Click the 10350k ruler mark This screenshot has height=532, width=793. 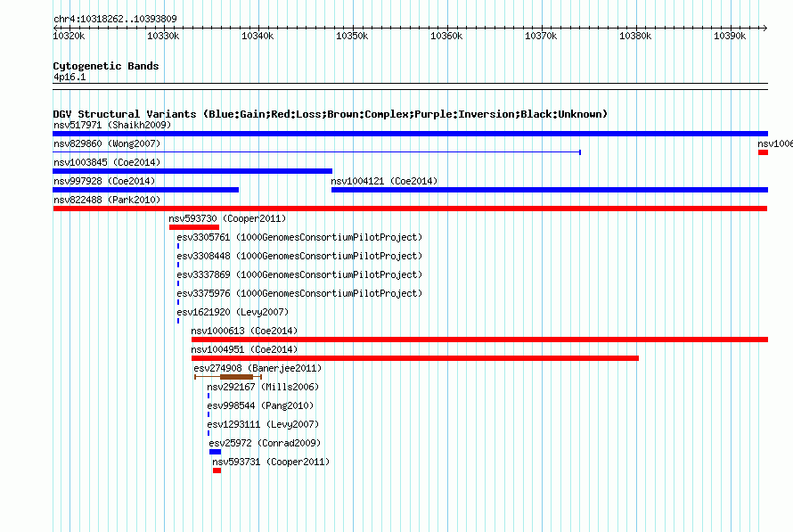pyautogui.click(x=352, y=36)
